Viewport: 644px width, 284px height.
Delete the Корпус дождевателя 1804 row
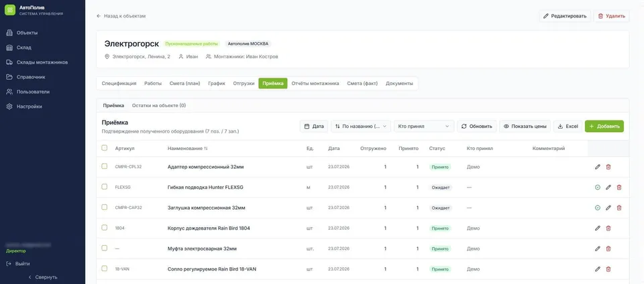pos(608,228)
